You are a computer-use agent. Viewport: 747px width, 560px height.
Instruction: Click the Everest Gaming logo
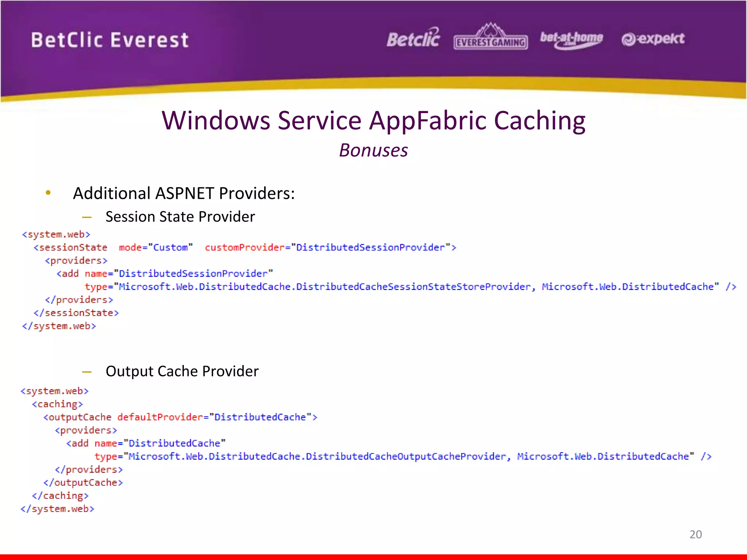(x=491, y=36)
